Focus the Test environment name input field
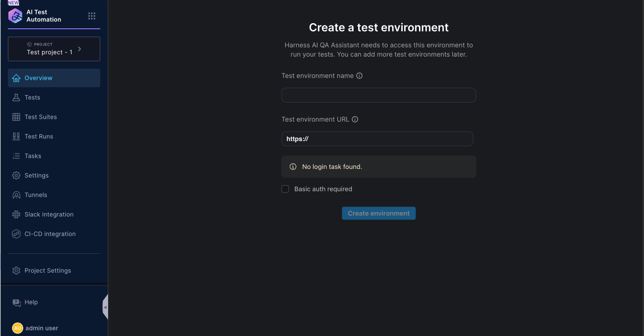This screenshot has height=336, width=644. tap(379, 95)
